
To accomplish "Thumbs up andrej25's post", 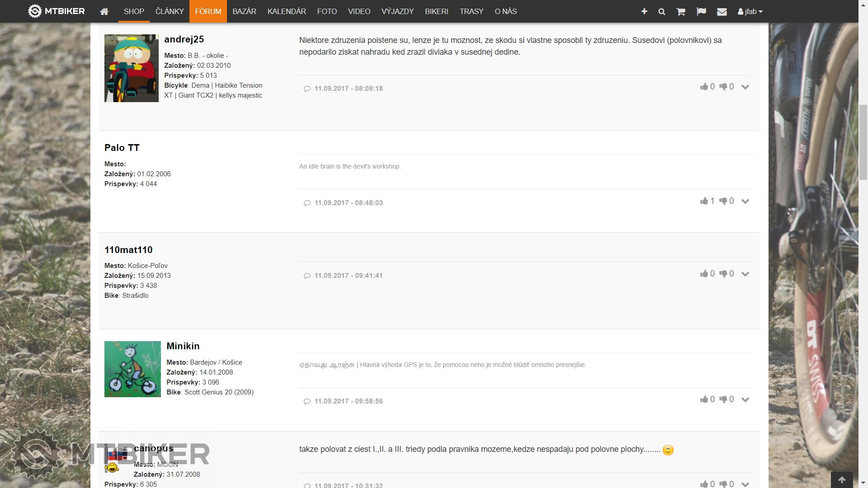I will (704, 87).
